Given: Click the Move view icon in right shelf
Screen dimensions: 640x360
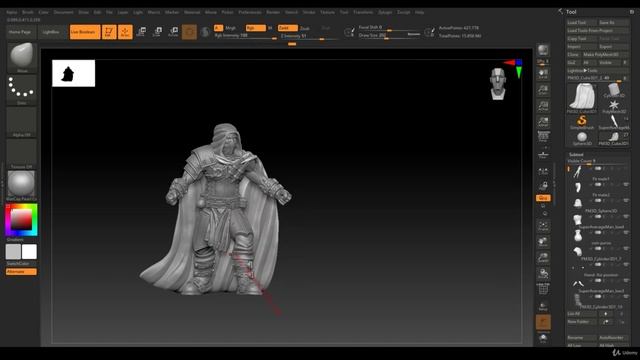Looking at the screenshot, I should 543,242.
